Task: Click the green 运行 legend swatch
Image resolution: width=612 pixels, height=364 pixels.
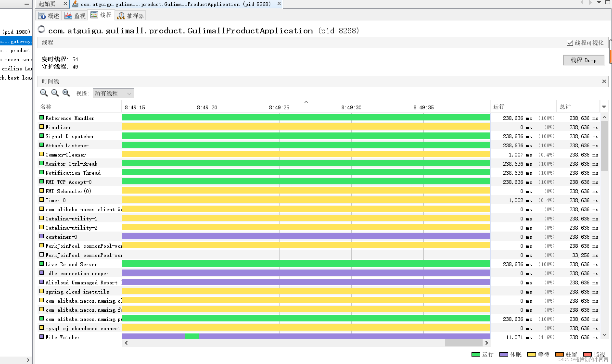Action: pos(476,354)
